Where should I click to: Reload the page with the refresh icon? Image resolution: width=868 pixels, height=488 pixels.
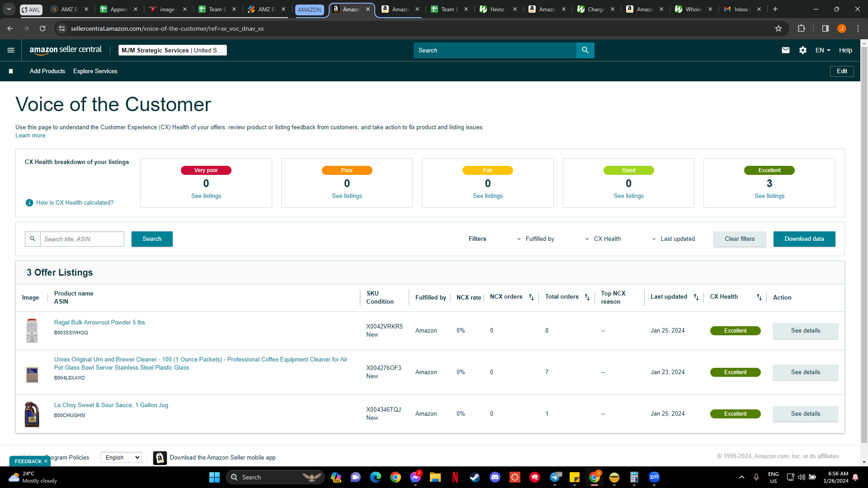(42, 28)
